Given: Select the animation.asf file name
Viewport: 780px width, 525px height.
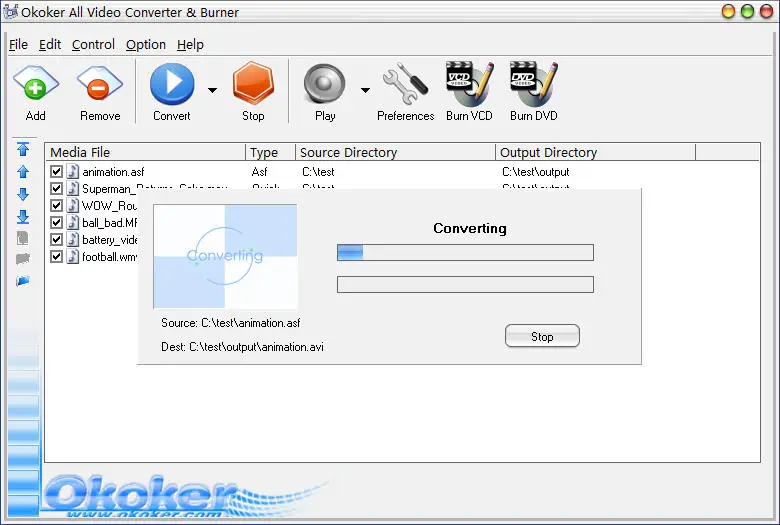Looking at the screenshot, I should tap(113, 172).
